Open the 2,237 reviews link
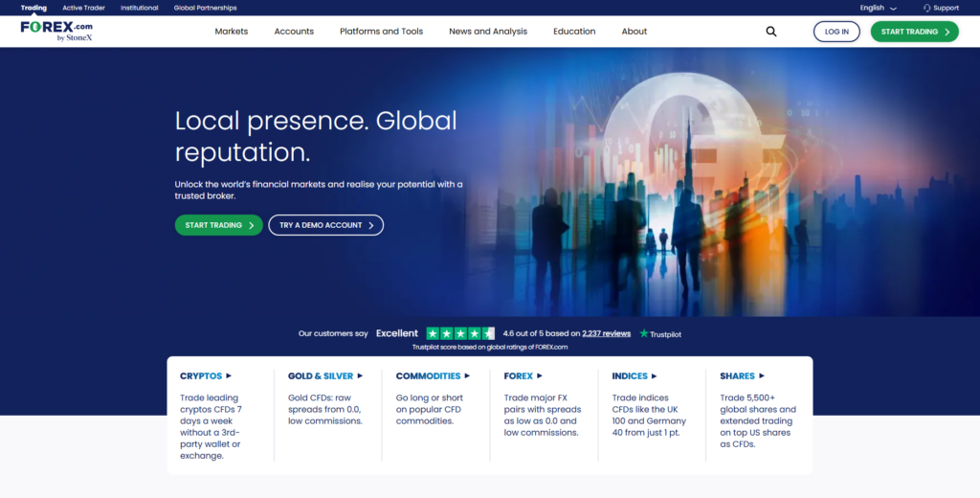This screenshot has height=498, width=980. coord(606,333)
